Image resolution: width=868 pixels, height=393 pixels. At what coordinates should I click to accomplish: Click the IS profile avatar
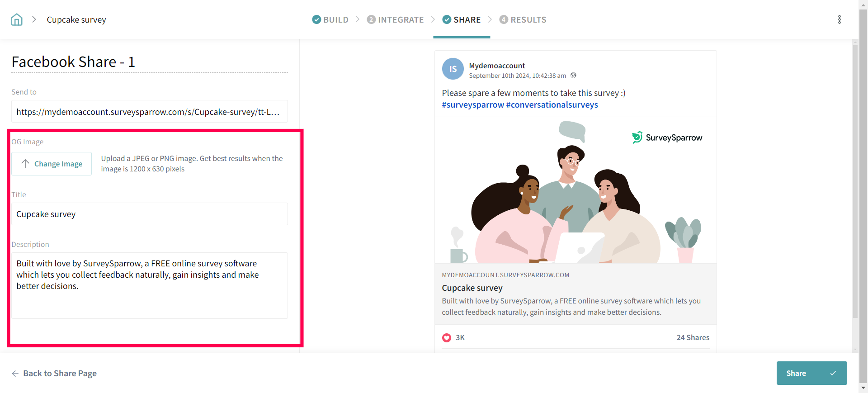click(x=453, y=69)
